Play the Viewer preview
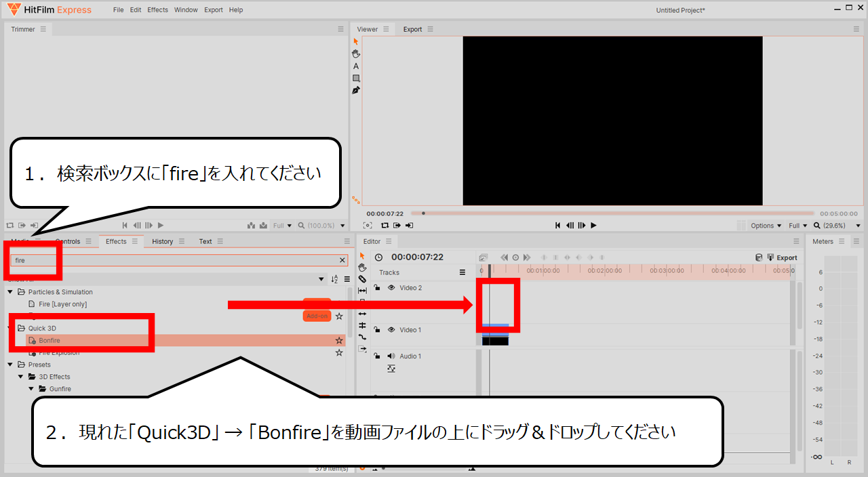 point(593,225)
